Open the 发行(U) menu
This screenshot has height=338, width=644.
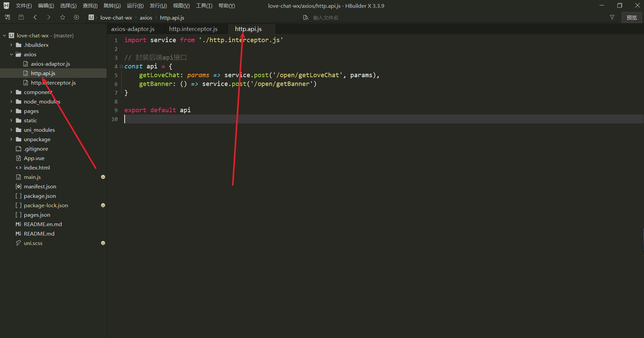(x=158, y=6)
